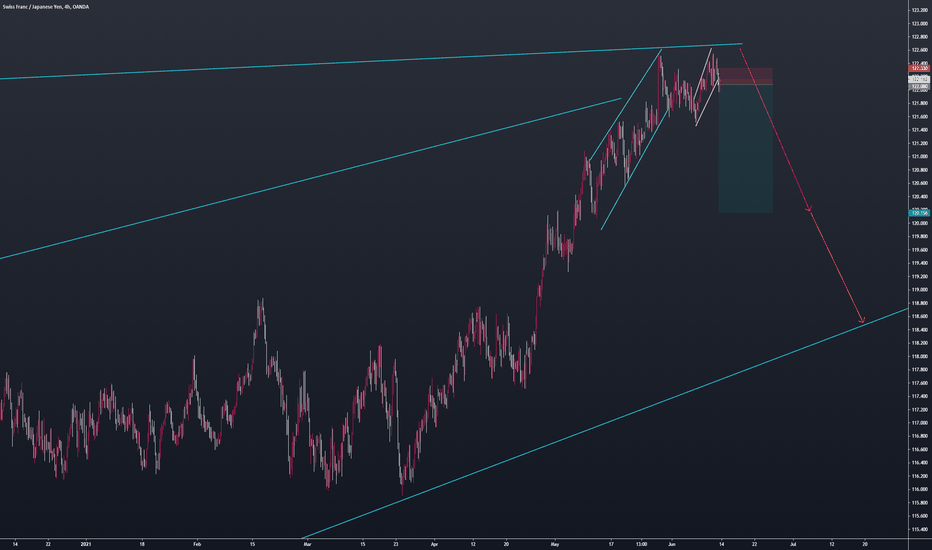Click the 118.000 price axis label
Image resolution: width=932 pixels, height=550 pixels.
(920, 356)
